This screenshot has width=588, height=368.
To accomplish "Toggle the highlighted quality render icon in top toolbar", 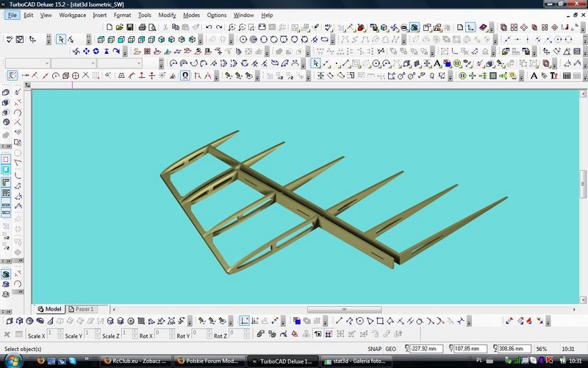I will (x=414, y=27).
